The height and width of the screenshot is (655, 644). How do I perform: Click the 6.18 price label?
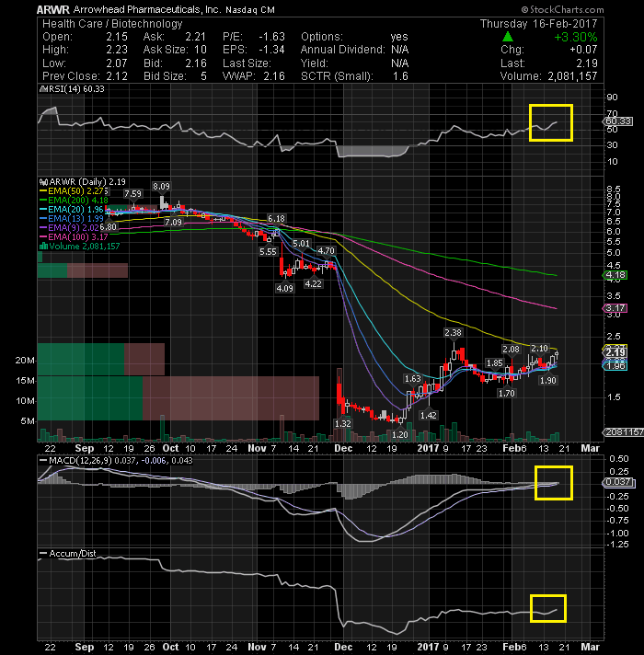(x=276, y=218)
